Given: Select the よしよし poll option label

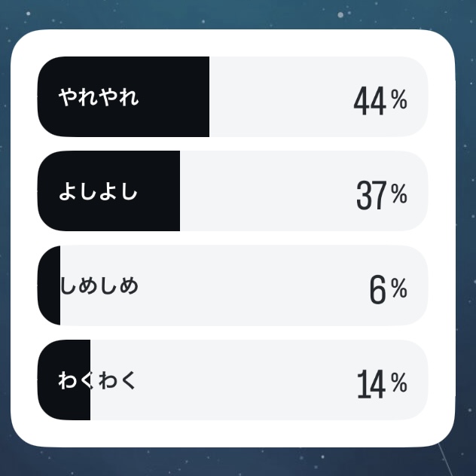Looking at the screenshot, I should pos(98,191).
